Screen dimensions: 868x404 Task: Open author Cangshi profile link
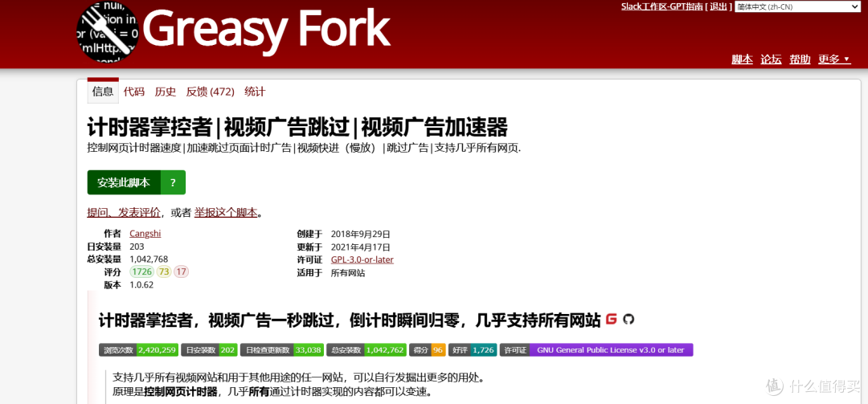145,234
